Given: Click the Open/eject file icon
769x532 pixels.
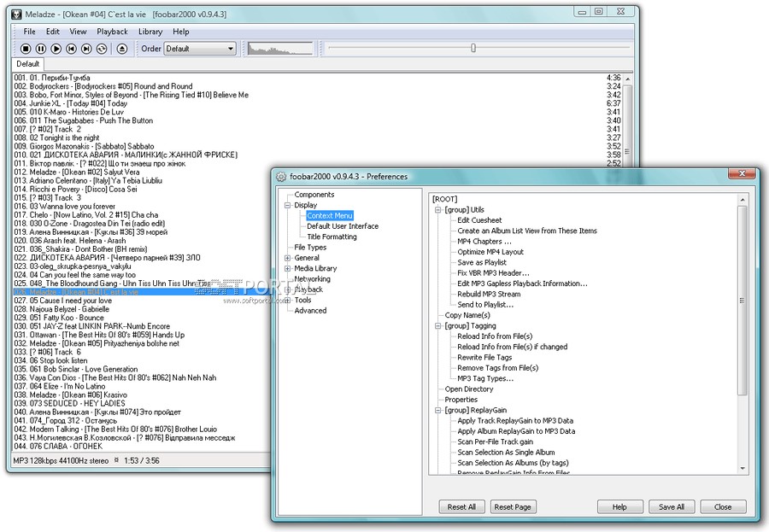Looking at the screenshot, I should point(122,49).
